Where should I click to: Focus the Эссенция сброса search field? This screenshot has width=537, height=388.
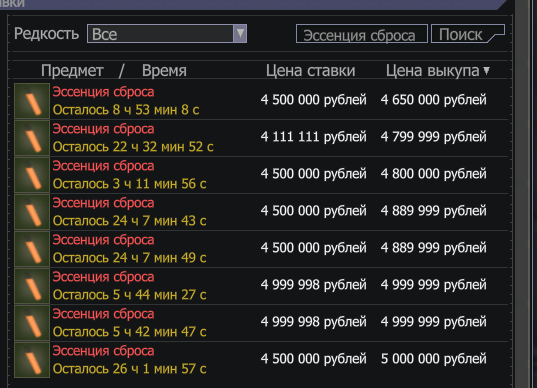362,34
